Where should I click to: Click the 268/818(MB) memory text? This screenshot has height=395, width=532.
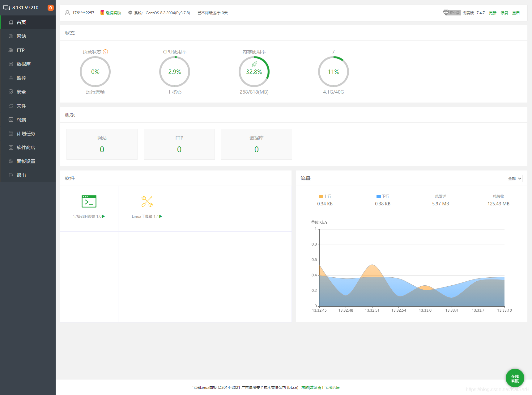point(254,92)
